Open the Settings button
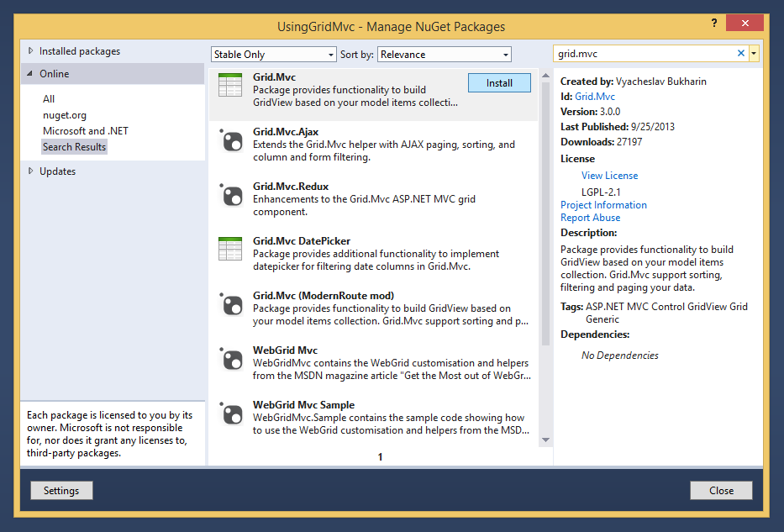 pyautogui.click(x=61, y=491)
